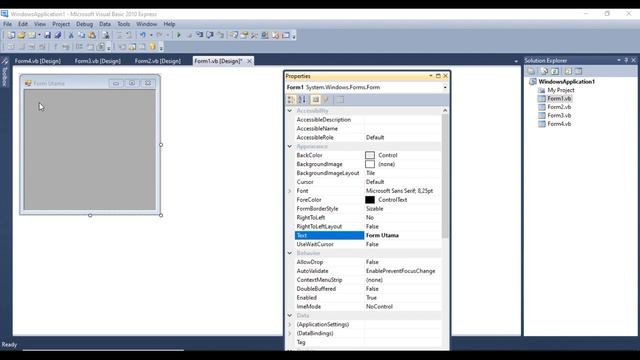Screen dimensions: 640x360
Task: Open the File menu
Action: click(7, 24)
